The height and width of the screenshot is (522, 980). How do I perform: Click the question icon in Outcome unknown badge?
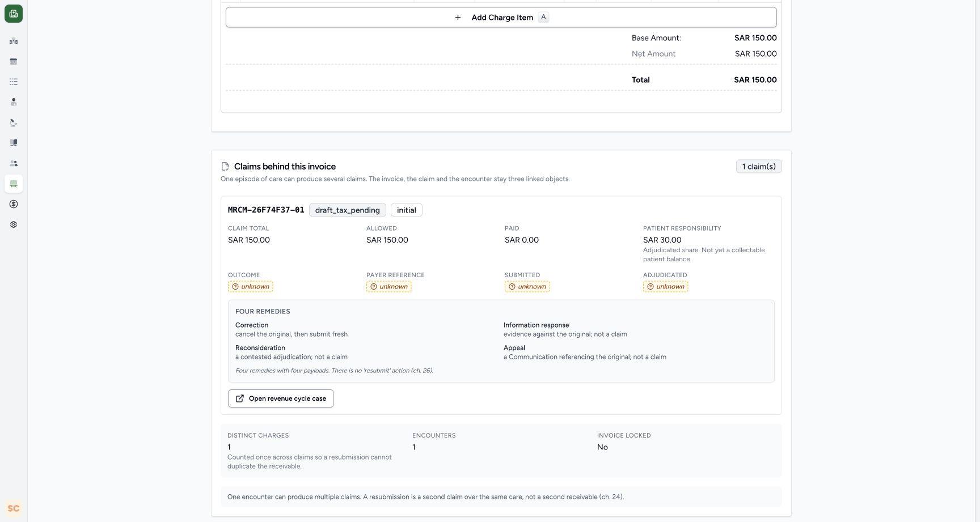(x=235, y=287)
